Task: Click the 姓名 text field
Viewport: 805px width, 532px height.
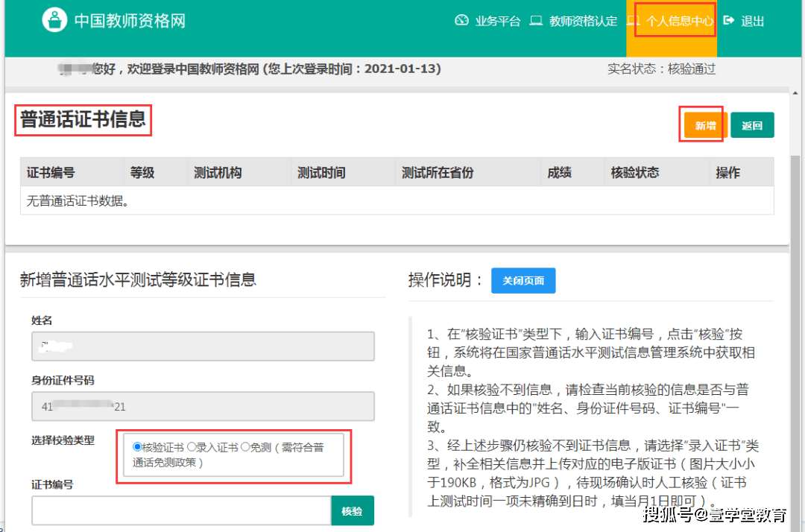Action: coord(203,346)
